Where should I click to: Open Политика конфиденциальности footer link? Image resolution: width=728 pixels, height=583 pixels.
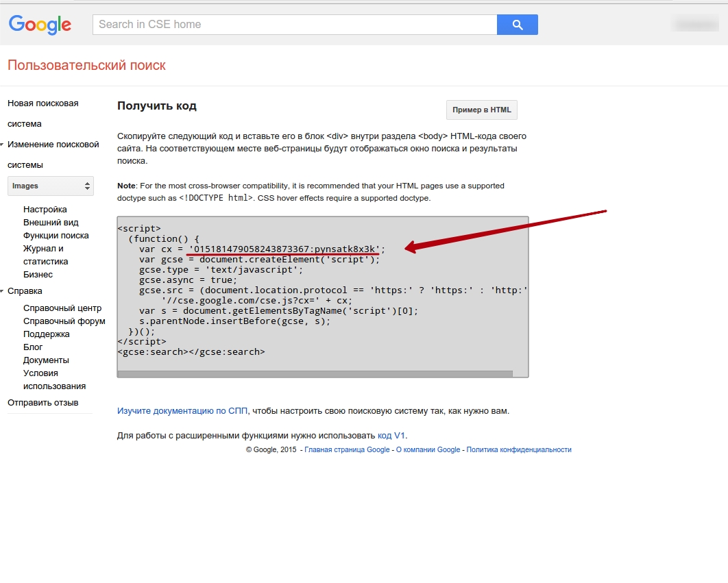pyautogui.click(x=519, y=450)
